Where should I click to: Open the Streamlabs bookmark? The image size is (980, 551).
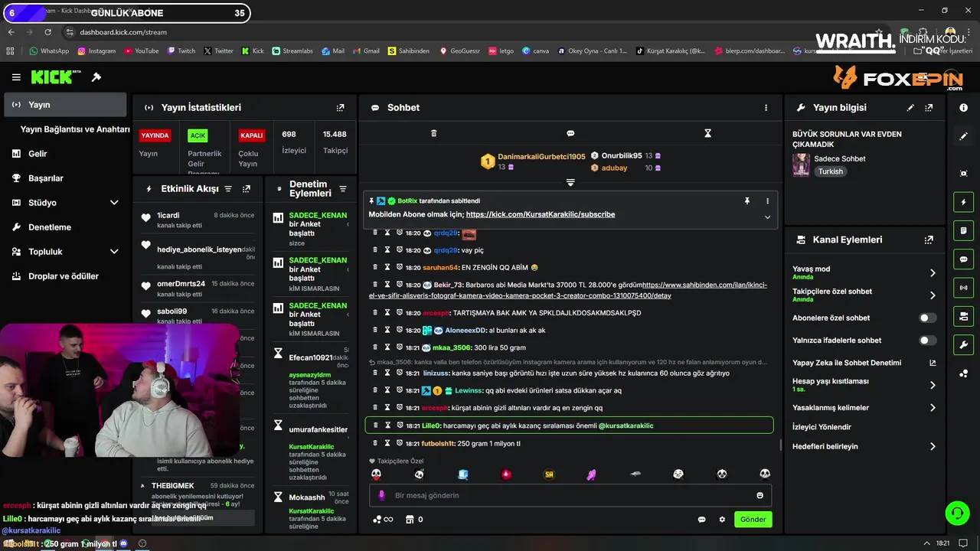292,51
